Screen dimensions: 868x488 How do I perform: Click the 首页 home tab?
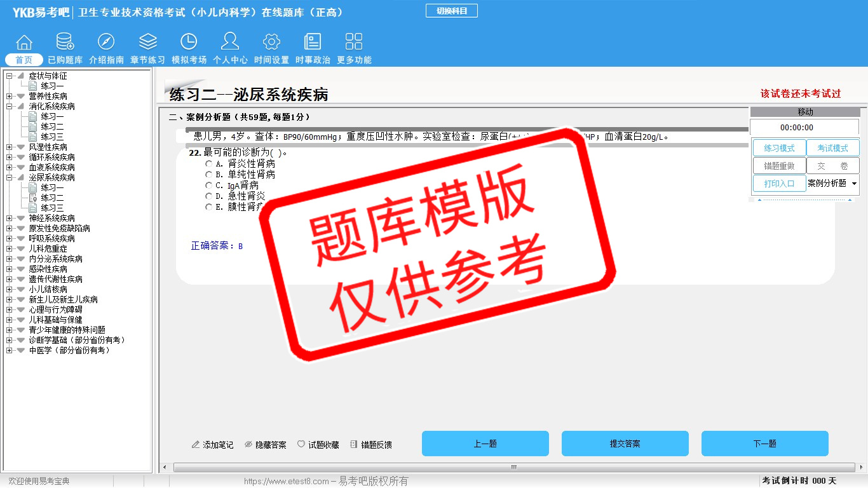24,60
